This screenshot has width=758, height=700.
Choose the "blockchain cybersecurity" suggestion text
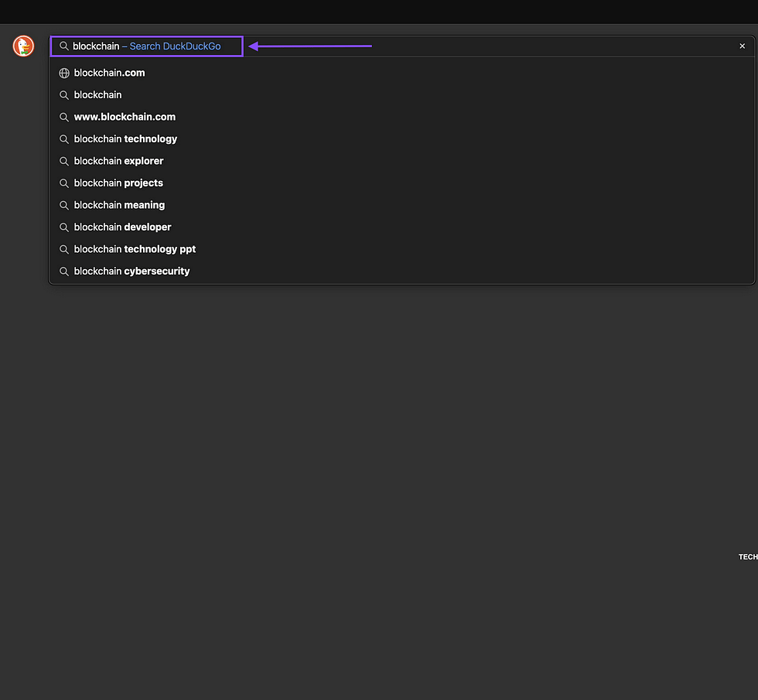pyautogui.click(x=131, y=271)
